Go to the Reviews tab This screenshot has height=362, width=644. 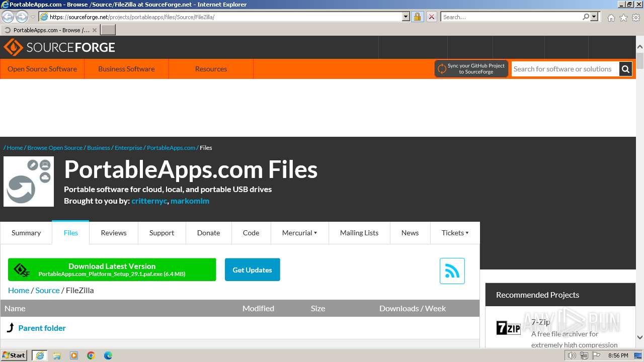click(114, 233)
